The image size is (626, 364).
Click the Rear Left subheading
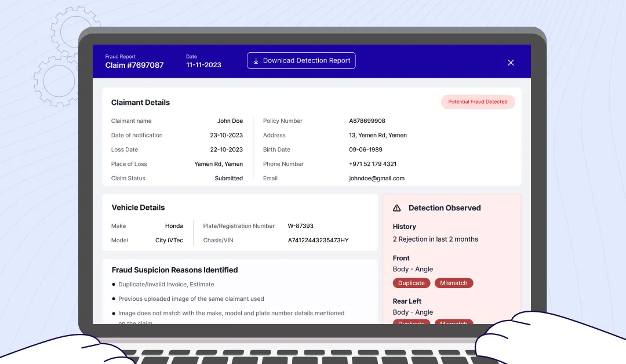(407, 301)
